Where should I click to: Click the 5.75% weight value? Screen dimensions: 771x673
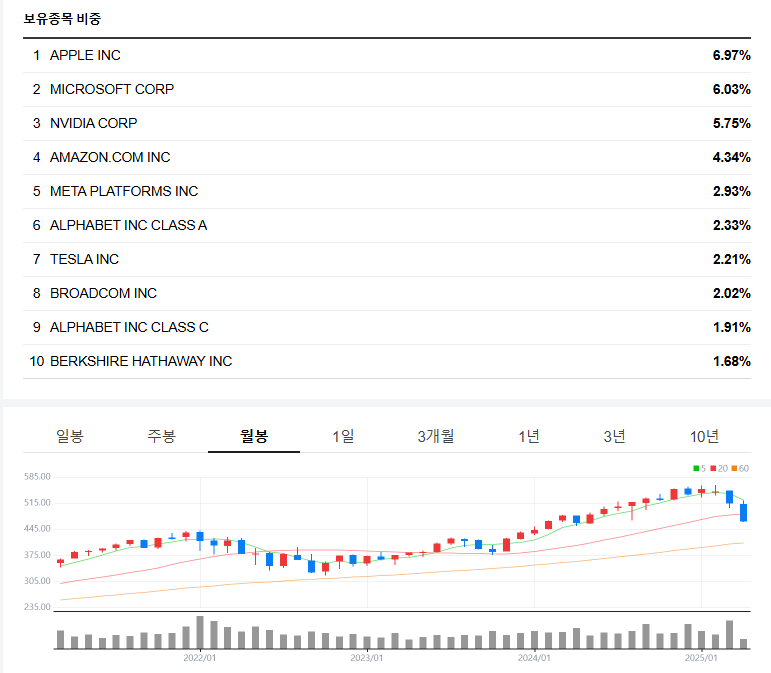click(732, 123)
